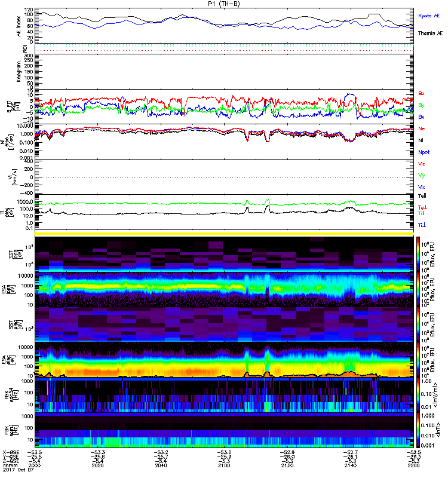Select the 2200 time tick label
The height and width of the screenshot is (478, 448).
click(x=413, y=465)
